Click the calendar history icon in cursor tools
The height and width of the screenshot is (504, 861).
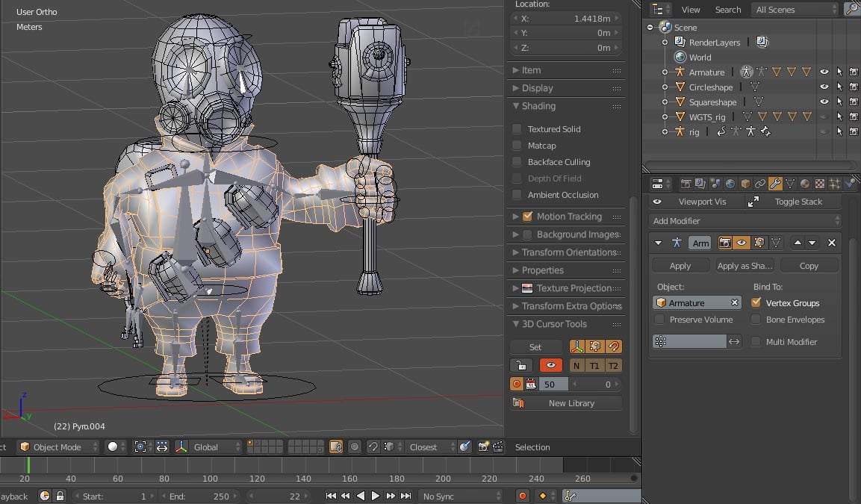coord(531,385)
